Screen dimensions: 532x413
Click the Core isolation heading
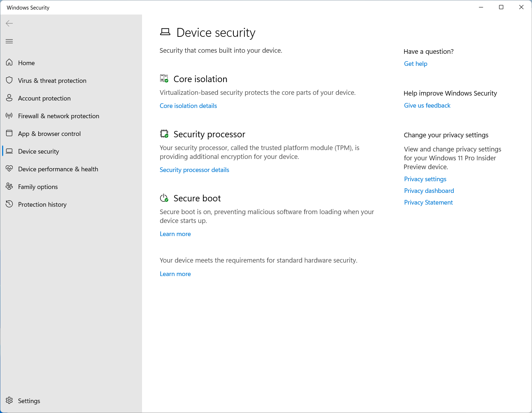[x=200, y=79]
